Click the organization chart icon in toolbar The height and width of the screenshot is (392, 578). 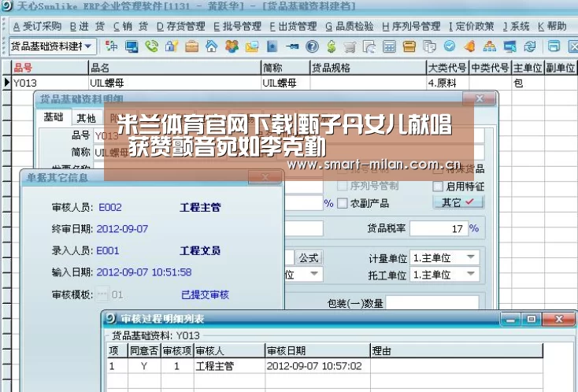pyautogui.click(x=489, y=46)
